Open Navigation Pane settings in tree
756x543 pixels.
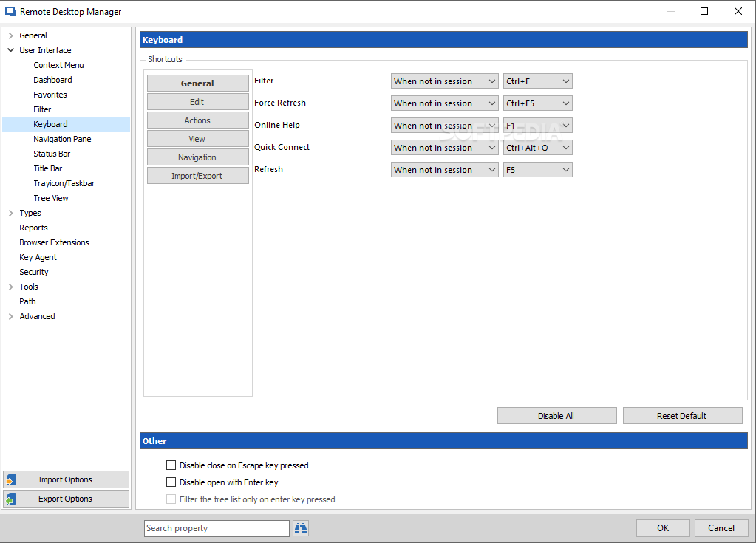(62, 139)
